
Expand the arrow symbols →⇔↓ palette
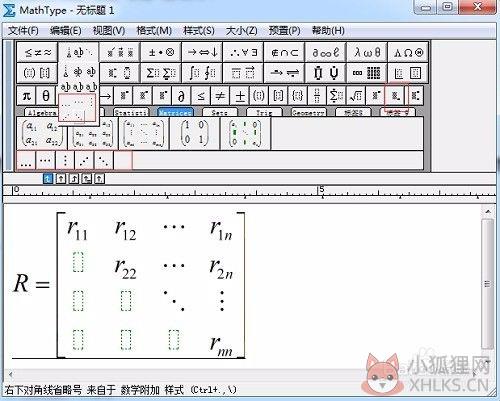coord(202,52)
